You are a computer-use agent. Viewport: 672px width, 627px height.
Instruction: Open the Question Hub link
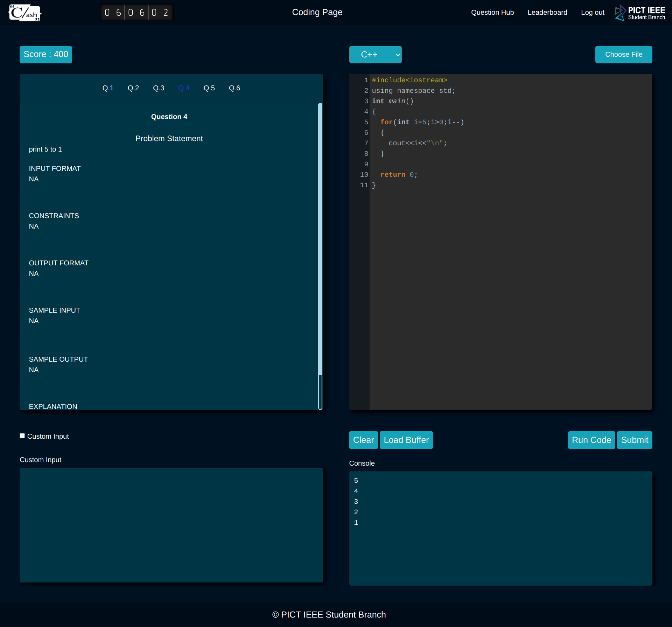(x=492, y=13)
